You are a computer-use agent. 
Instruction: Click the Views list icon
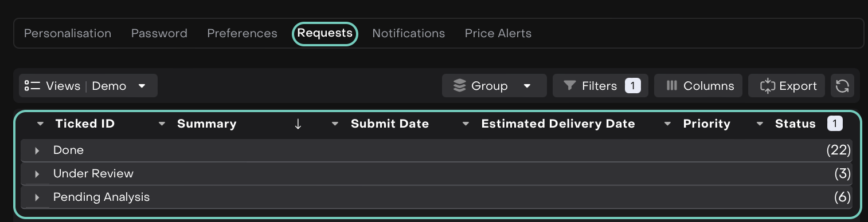pos(32,86)
